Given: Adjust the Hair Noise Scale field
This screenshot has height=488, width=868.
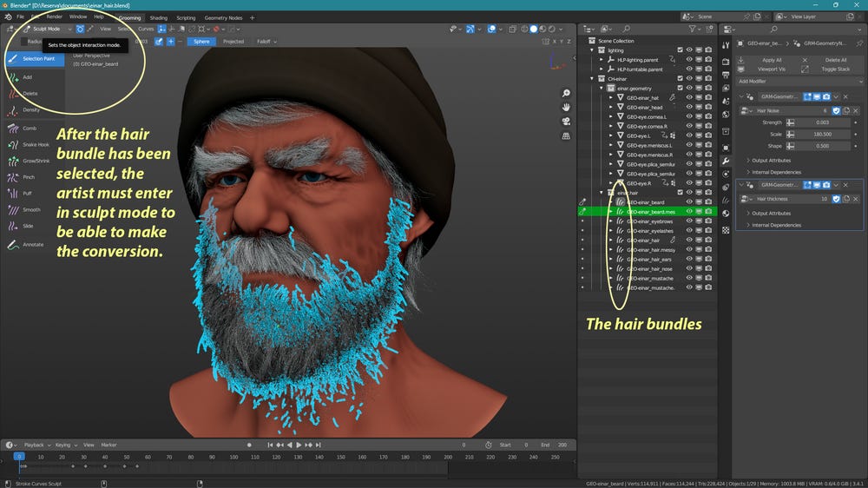Looking at the screenshot, I should pos(823,134).
